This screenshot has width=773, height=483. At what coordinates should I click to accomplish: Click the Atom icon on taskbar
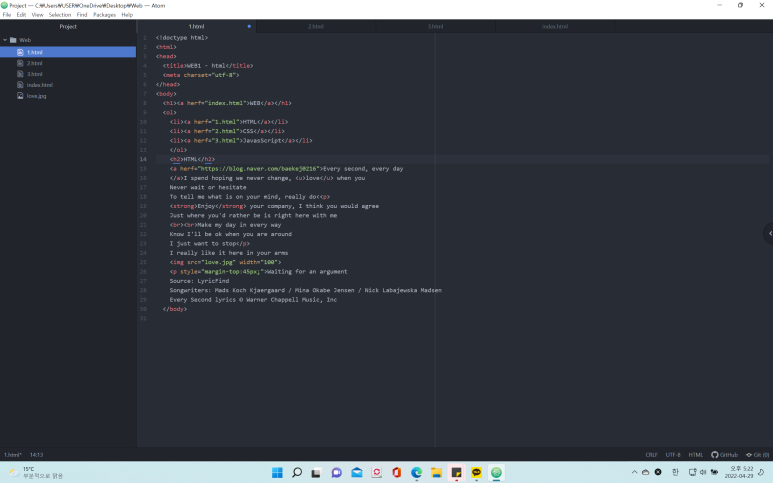click(496, 473)
